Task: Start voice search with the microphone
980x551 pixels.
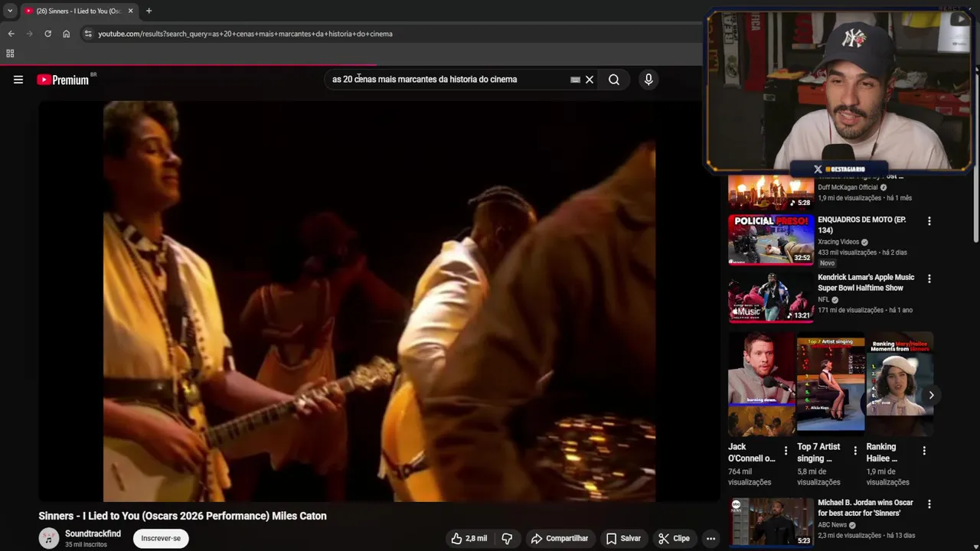Action: click(x=648, y=80)
